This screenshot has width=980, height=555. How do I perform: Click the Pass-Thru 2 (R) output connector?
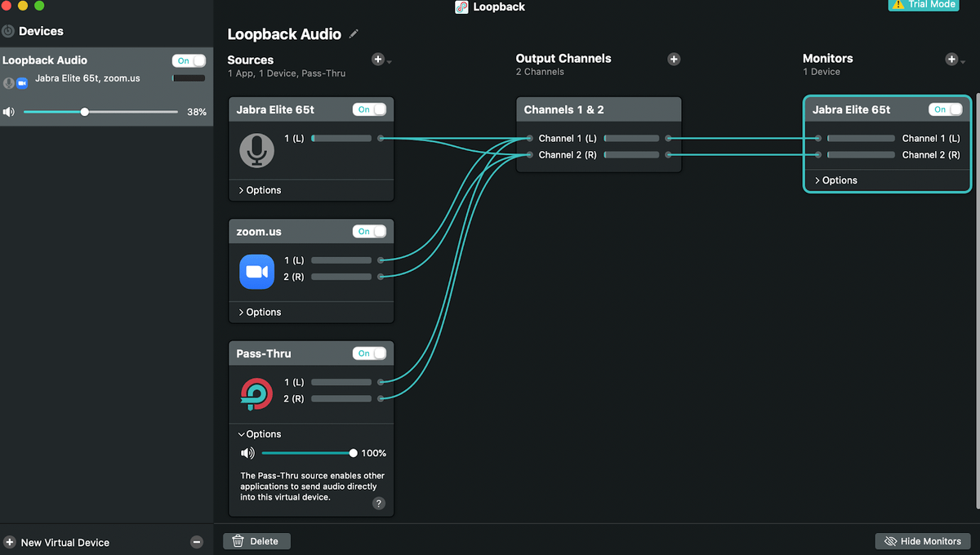pos(381,398)
